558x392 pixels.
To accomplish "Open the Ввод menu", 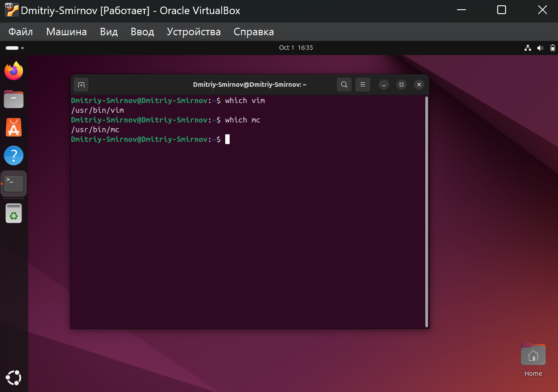I will pos(142,32).
